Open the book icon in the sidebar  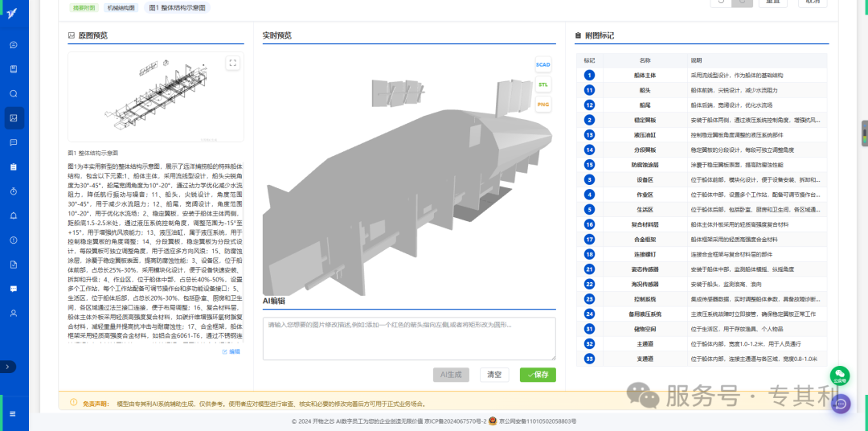(14, 69)
